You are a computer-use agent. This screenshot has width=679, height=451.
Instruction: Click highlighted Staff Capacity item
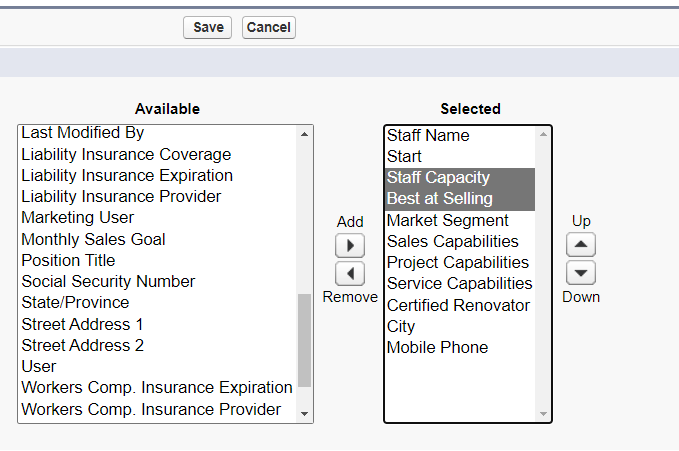coord(438,178)
